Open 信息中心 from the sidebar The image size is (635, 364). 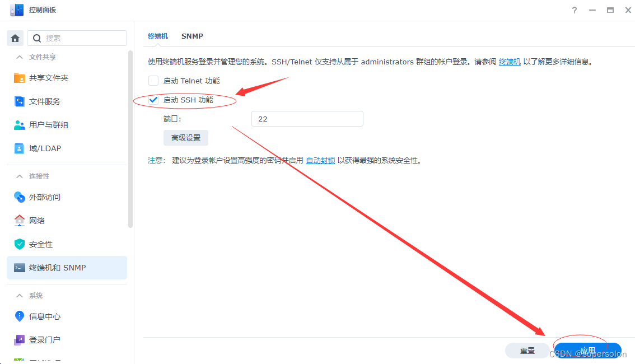[x=46, y=316]
